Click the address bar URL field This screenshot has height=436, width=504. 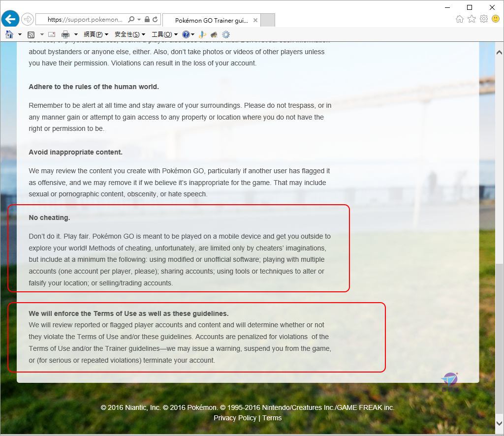point(85,20)
